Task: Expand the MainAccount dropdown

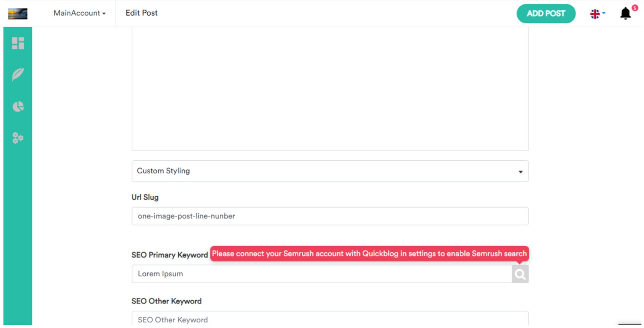Action: click(79, 13)
